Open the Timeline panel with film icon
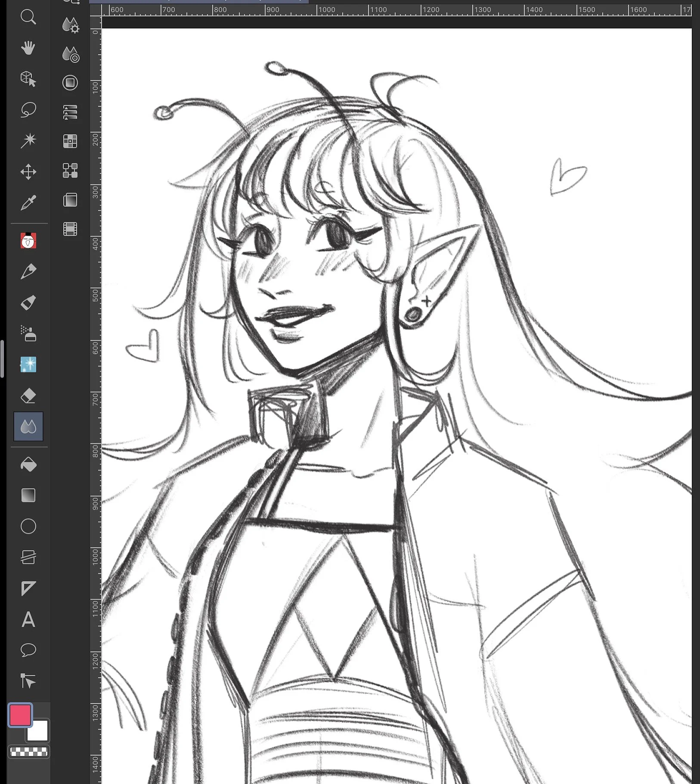The height and width of the screenshot is (784, 700). (x=70, y=229)
